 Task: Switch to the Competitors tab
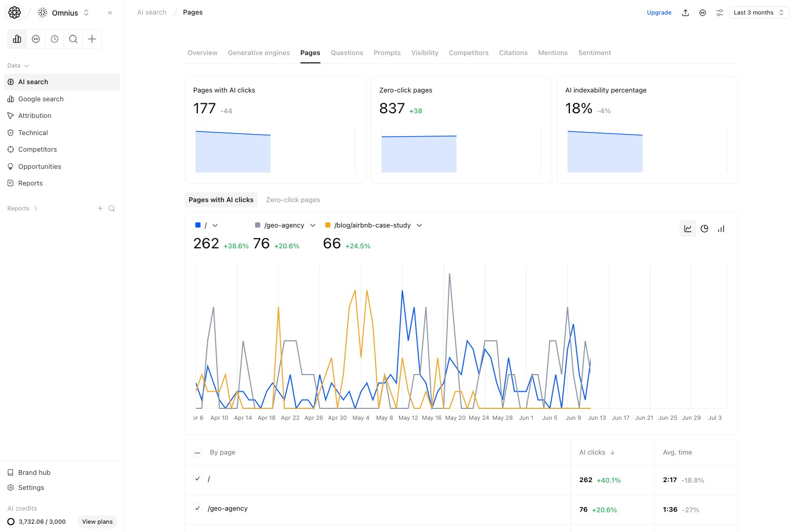469,53
